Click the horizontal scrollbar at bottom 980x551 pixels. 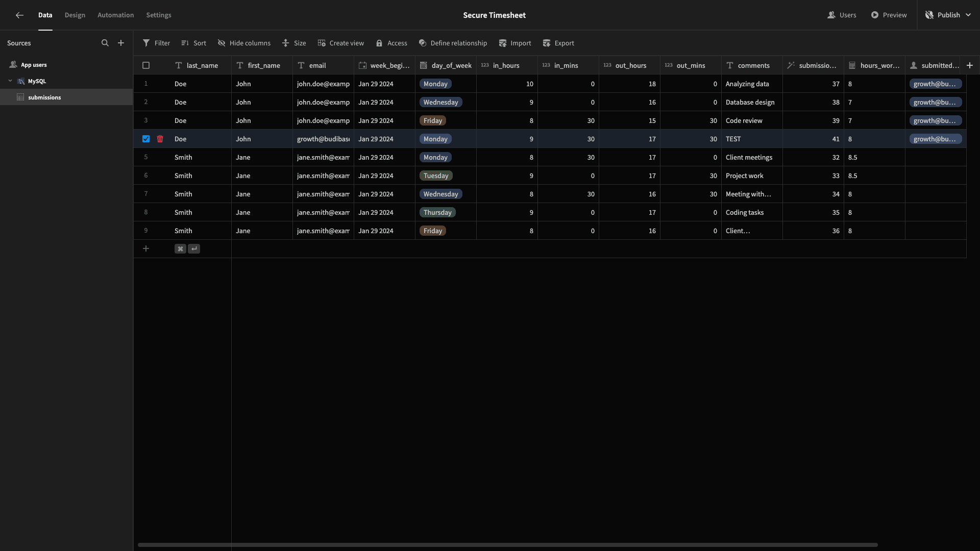507,545
